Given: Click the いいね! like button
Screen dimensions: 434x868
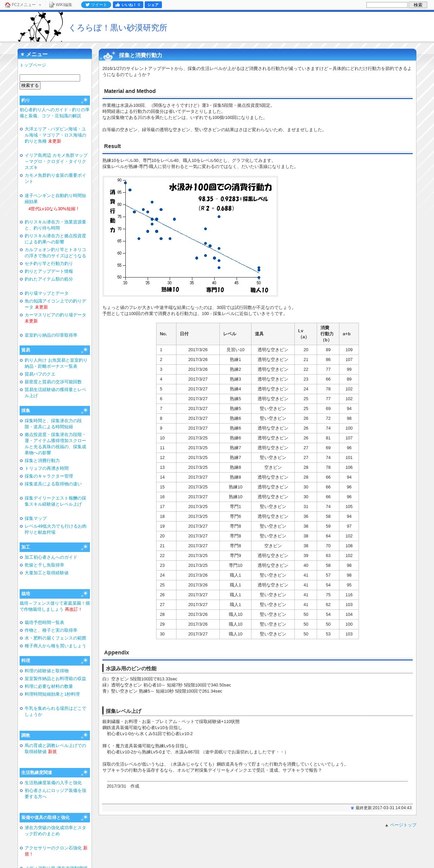Looking at the screenshot, I should 128,5.
